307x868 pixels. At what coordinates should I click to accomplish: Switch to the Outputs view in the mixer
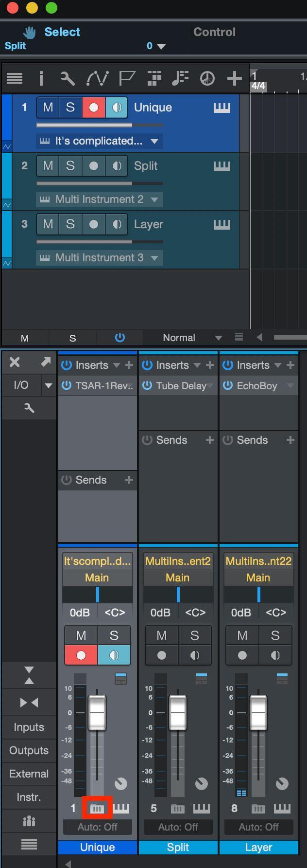tap(29, 750)
